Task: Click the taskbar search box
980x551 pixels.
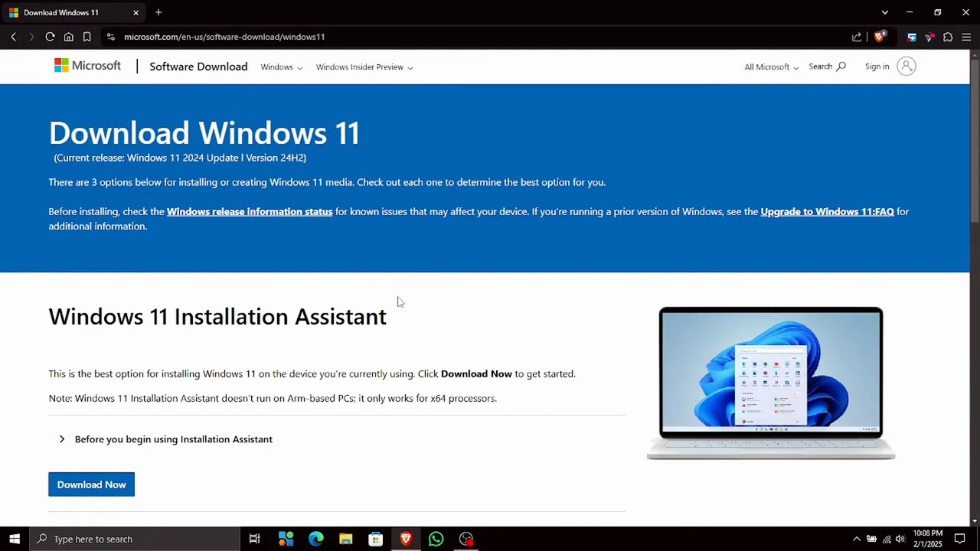Action: tap(134, 539)
